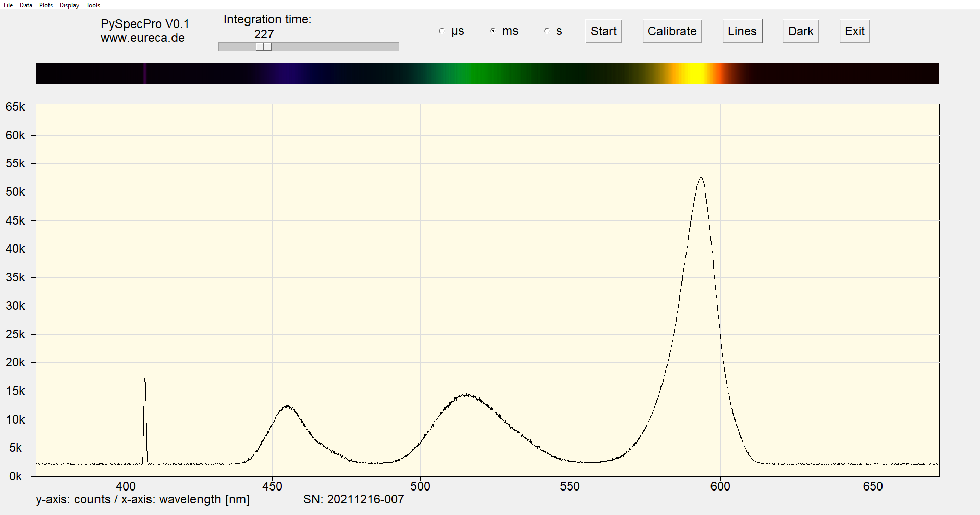Screen dimensions: 980x515
Task: Click the 650 x-axis tick label
Action: [x=873, y=486]
